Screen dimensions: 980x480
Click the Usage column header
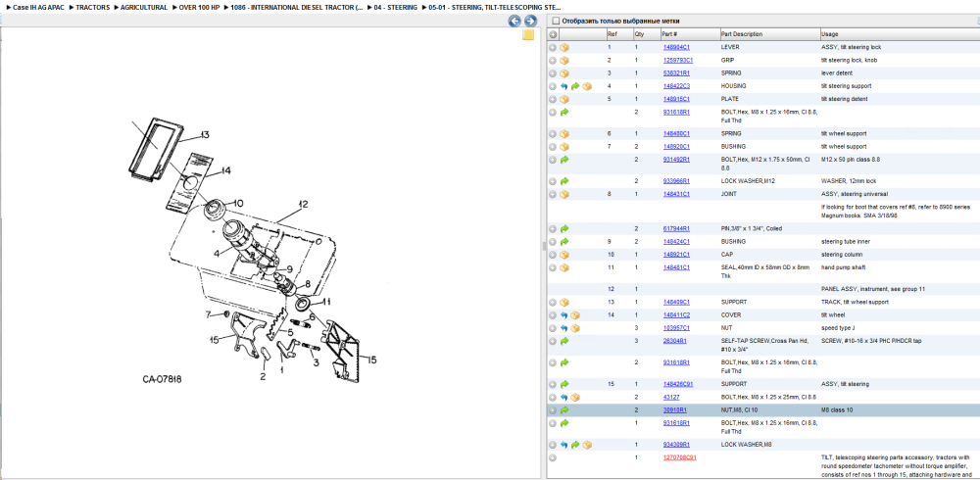pyautogui.click(x=900, y=34)
